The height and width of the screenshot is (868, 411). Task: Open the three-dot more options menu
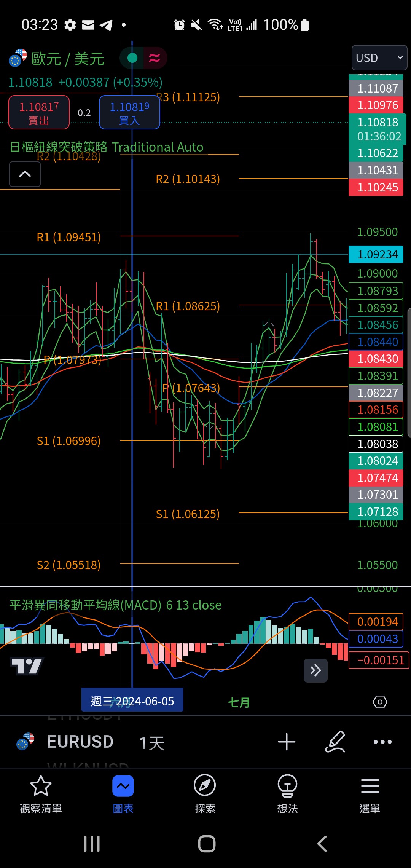click(x=382, y=742)
